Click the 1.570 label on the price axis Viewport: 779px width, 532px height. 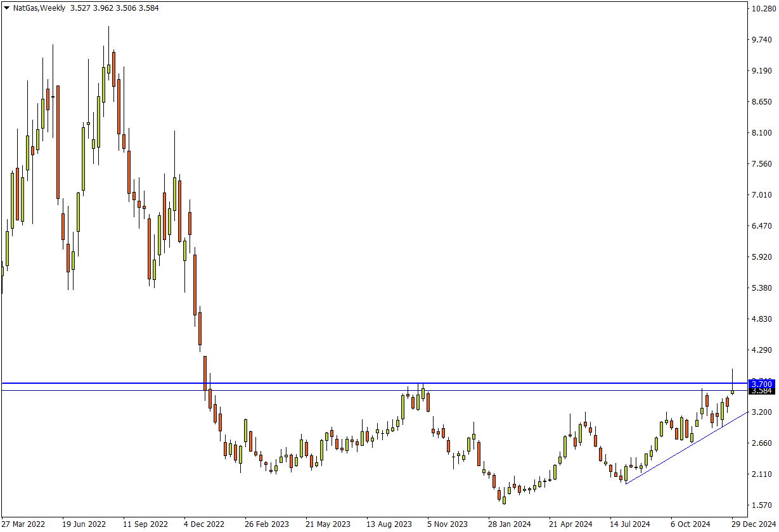tap(761, 505)
